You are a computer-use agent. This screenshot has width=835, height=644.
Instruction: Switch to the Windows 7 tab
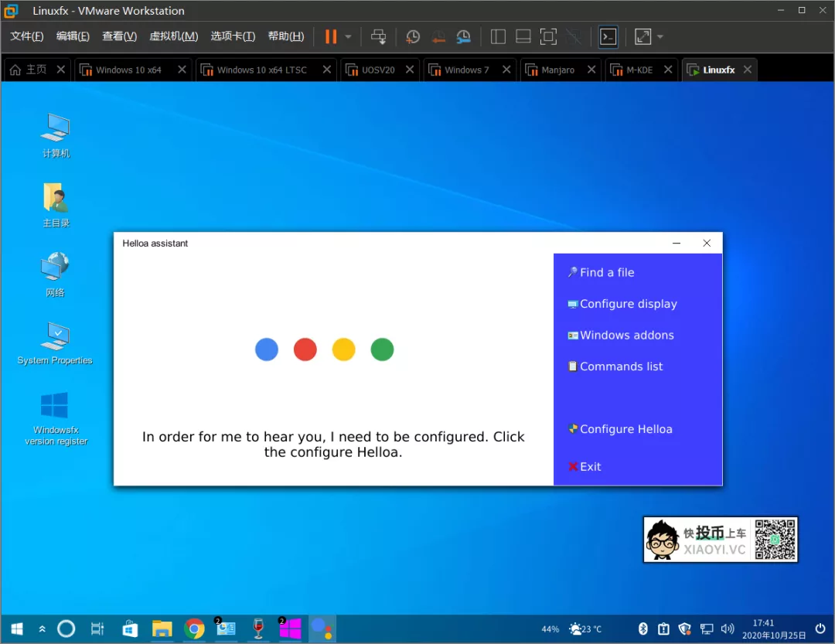pyautogui.click(x=466, y=70)
